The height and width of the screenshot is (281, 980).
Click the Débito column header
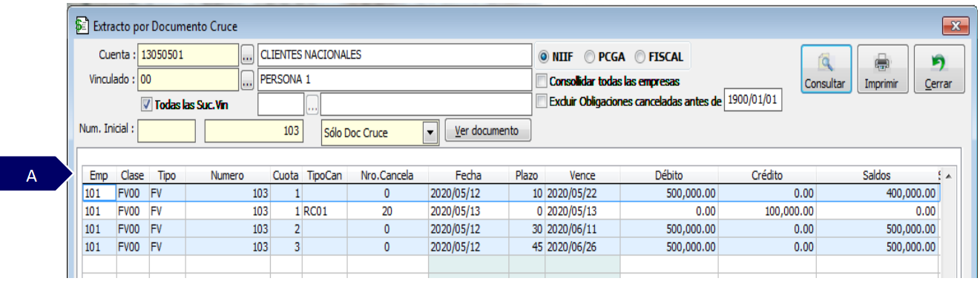669,176
